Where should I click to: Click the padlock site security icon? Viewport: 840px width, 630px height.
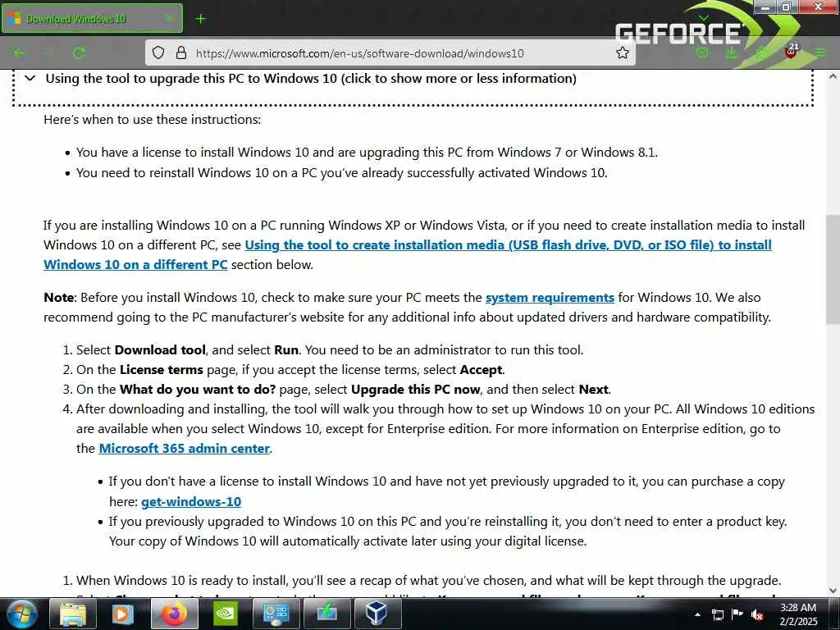pos(181,53)
